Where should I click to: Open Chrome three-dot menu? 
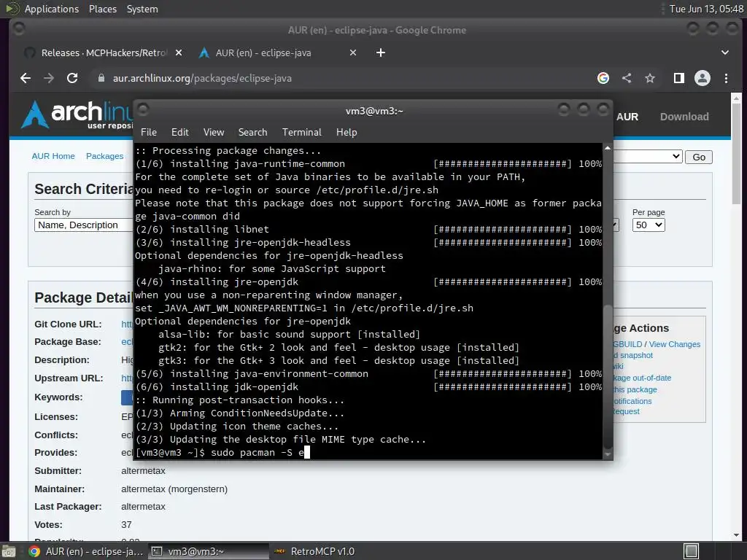(x=726, y=78)
